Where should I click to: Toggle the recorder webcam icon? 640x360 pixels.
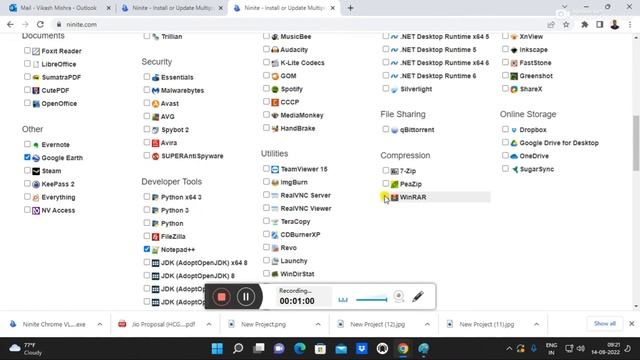tap(399, 296)
